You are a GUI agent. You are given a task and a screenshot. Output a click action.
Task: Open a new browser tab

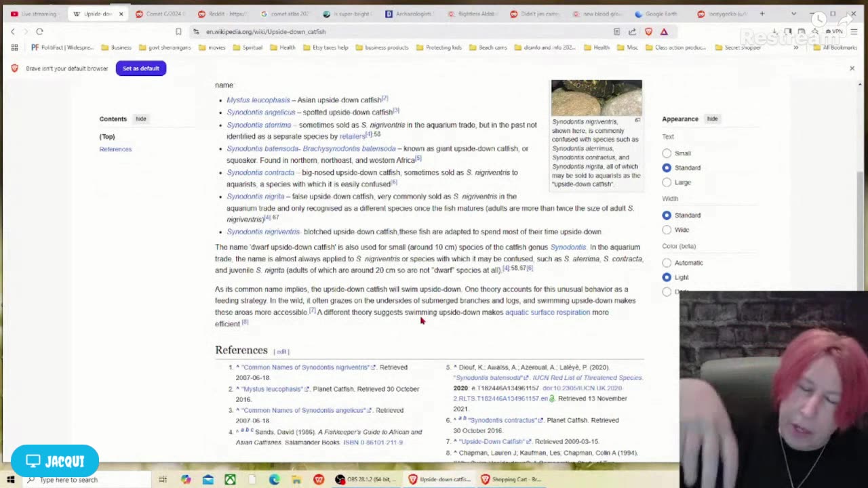(x=762, y=14)
